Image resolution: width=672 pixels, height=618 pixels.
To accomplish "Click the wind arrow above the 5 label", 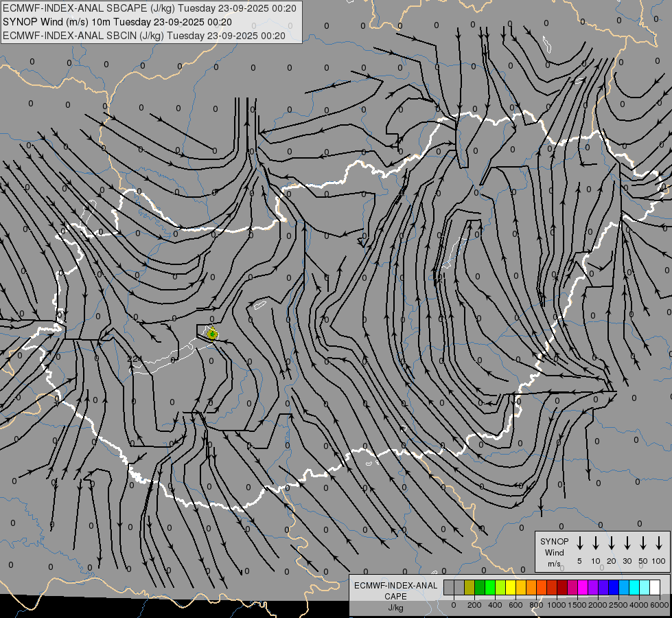I will pyautogui.click(x=579, y=543).
